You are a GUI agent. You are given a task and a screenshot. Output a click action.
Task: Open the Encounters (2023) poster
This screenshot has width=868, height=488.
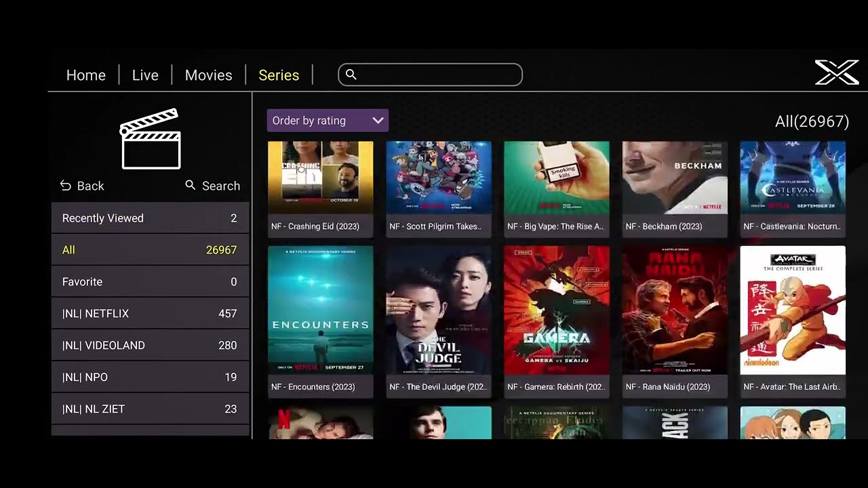coord(321,321)
